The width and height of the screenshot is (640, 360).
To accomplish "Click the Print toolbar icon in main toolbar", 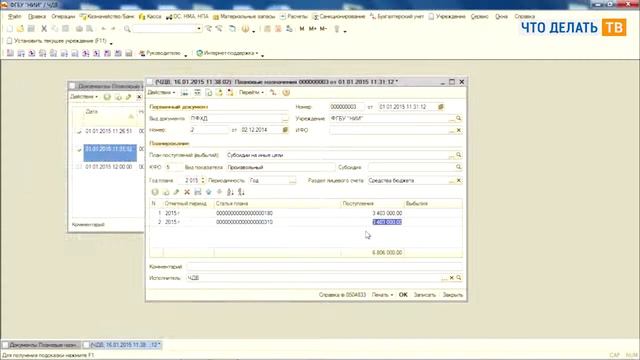I will tap(79, 29).
